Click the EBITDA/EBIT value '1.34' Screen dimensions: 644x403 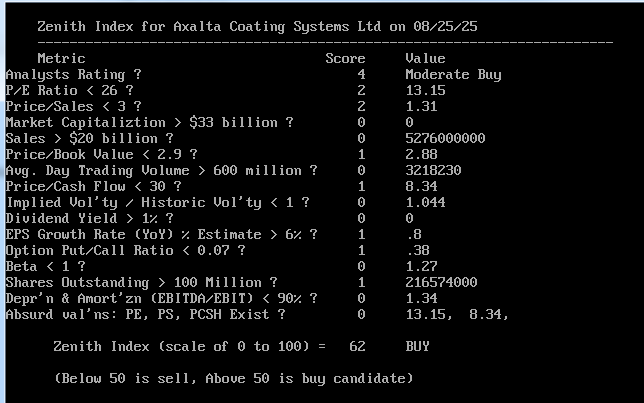421,299
